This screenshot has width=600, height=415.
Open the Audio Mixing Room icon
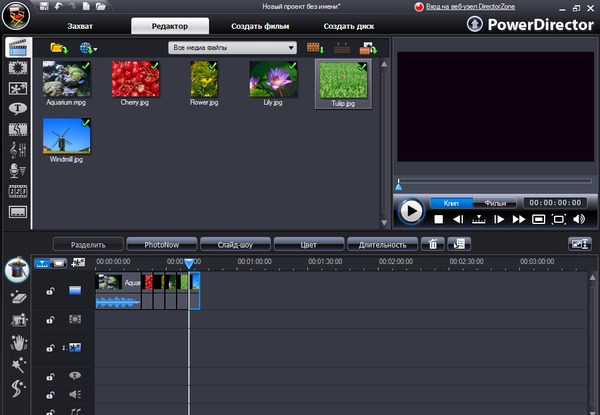[x=18, y=150]
